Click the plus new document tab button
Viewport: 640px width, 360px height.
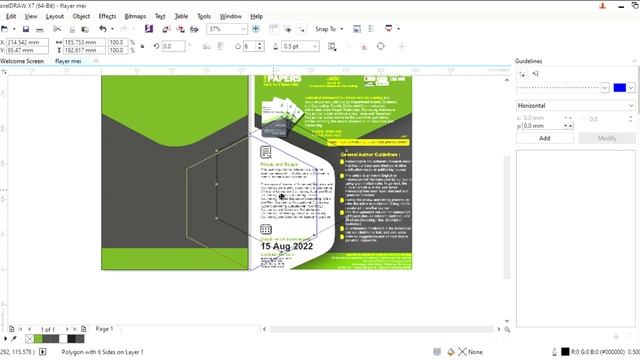click(96, 61)
